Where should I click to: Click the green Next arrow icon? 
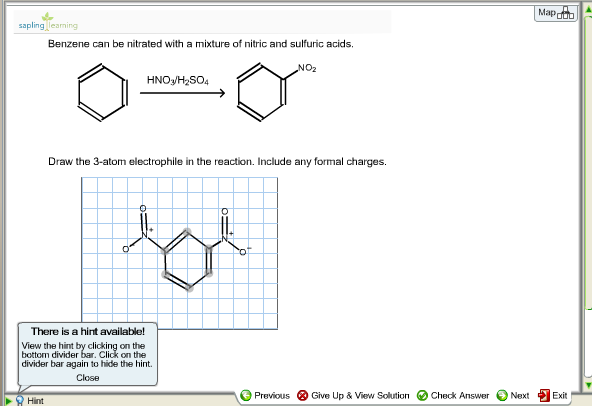point(502,395)
